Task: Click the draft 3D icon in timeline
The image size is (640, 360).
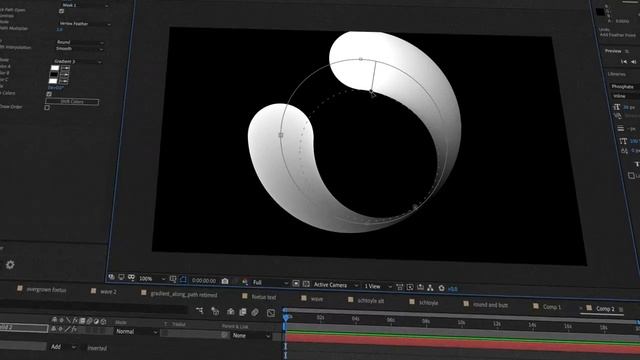Action: [x=215, y=311]
